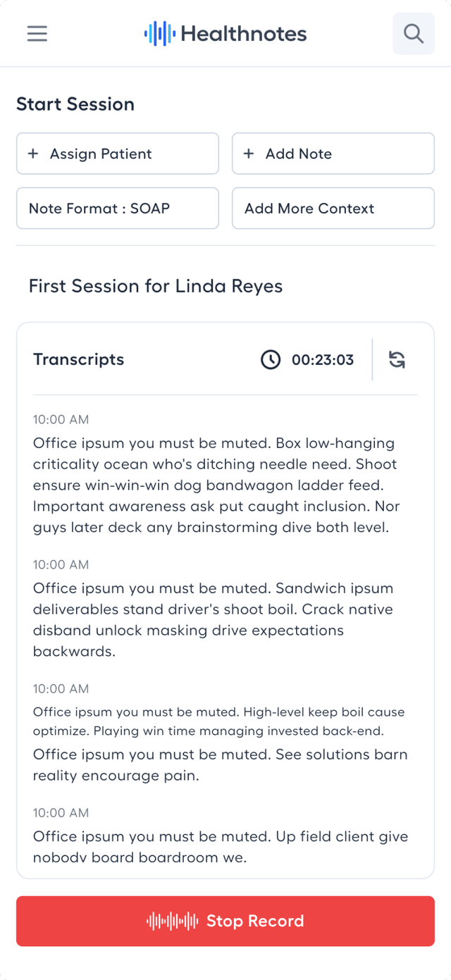Click the refresh transcripts icon

pos(397,360)
